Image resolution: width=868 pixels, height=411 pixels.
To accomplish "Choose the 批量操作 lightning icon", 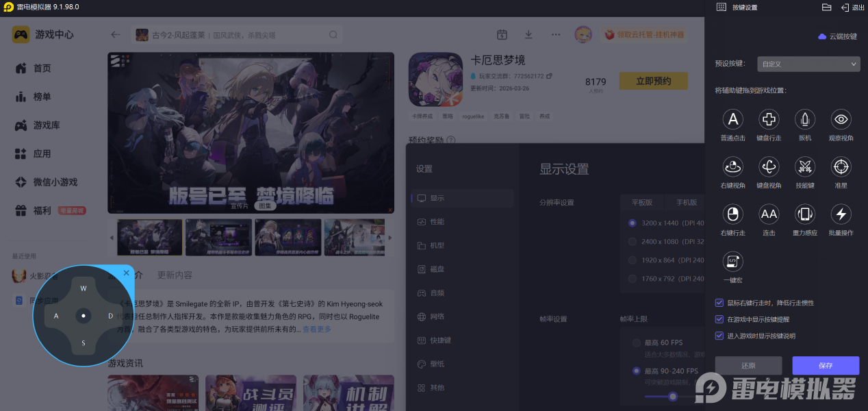I will [841, 214].
